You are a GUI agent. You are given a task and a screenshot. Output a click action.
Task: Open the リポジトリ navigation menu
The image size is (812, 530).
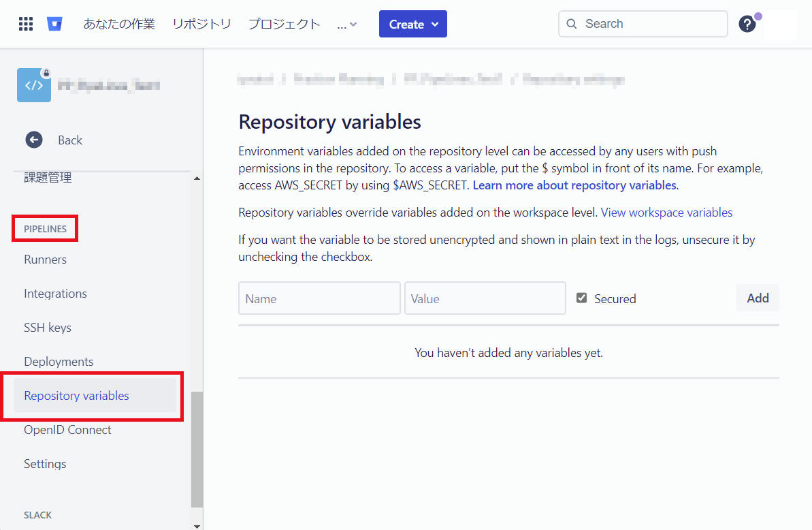(201, 23)
